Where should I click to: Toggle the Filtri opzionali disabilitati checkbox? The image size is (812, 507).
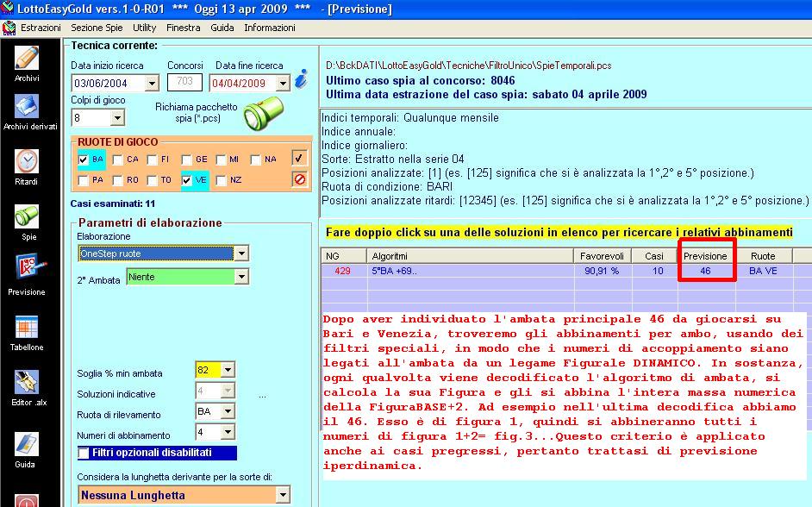[84, 454]
